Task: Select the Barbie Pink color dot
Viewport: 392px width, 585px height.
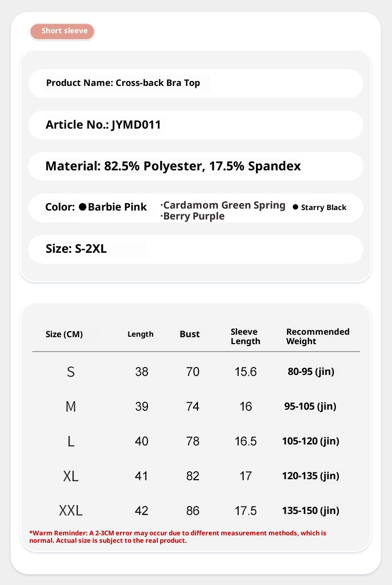Action: pyautogui.click(x=83, y=207)
